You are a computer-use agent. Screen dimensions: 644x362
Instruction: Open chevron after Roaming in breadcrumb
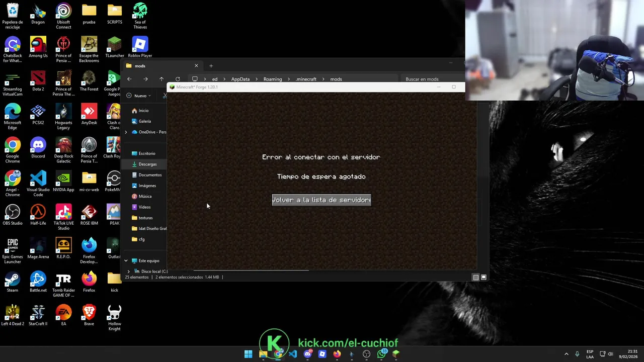tap(289, 79)
